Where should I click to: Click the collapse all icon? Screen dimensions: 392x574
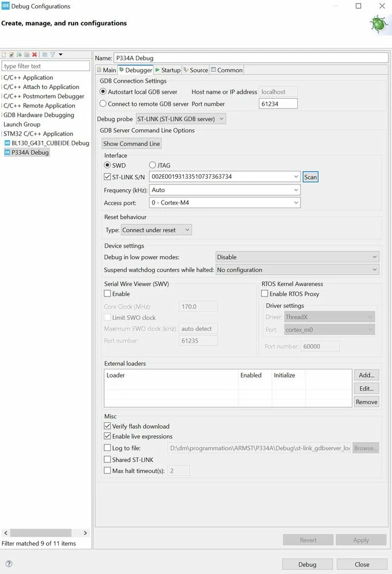tap(45, 55)
